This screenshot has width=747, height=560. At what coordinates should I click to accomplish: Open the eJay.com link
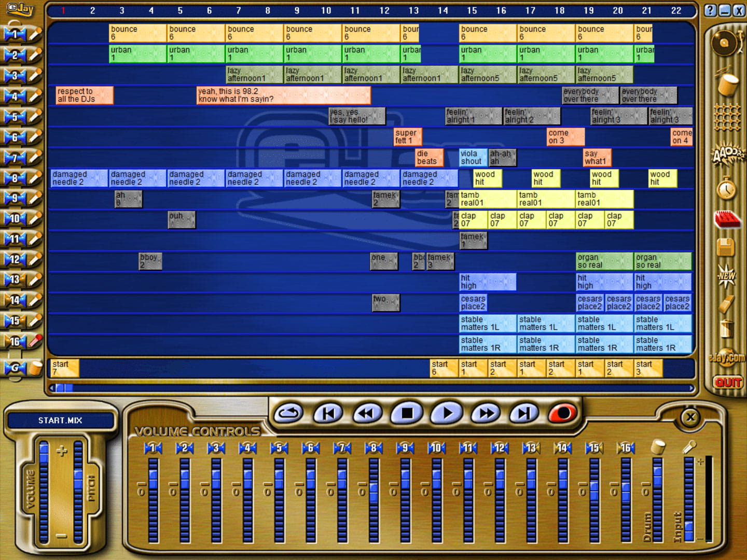727,358
